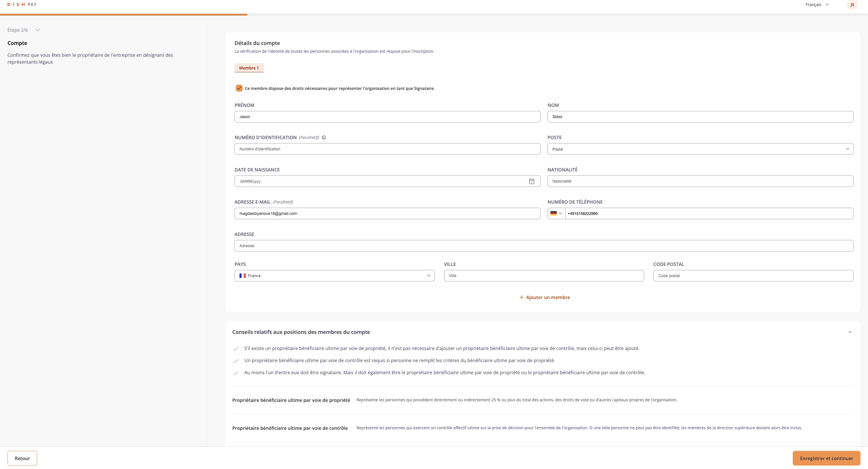Click the Compte heading in sidebar

click(x=17, y=43)
